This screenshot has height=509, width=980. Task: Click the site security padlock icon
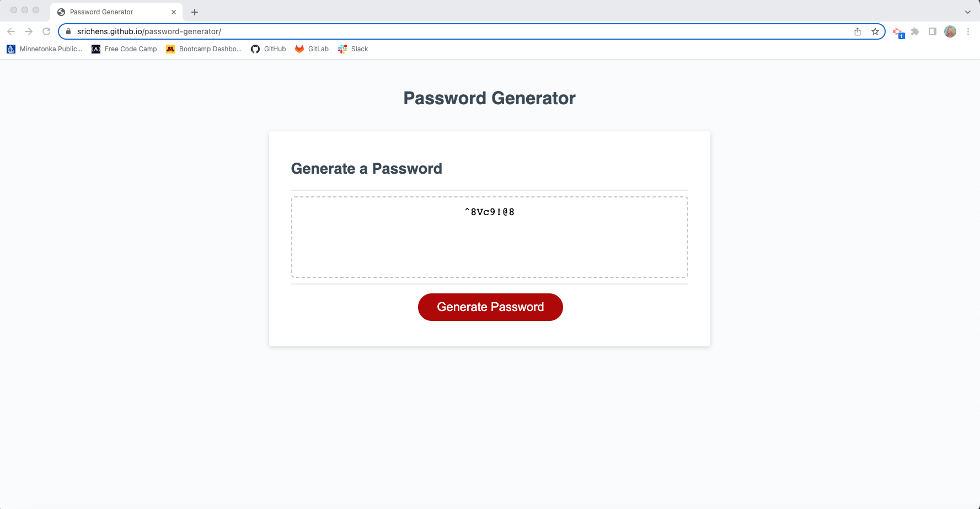click(x=68, y=31)
